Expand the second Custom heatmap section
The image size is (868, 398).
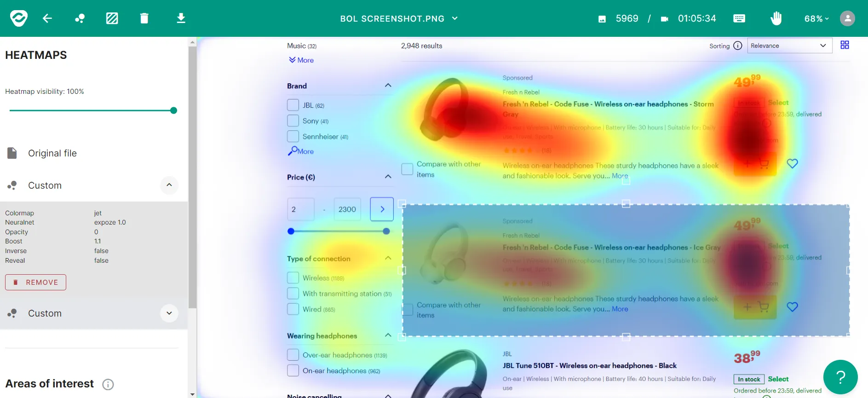[x=169, y=313]
